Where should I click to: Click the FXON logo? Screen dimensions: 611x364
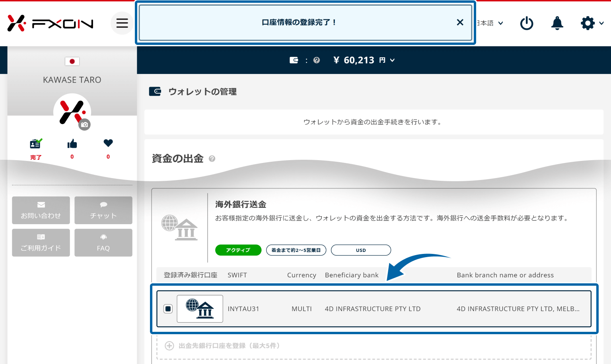click(50, 23)
